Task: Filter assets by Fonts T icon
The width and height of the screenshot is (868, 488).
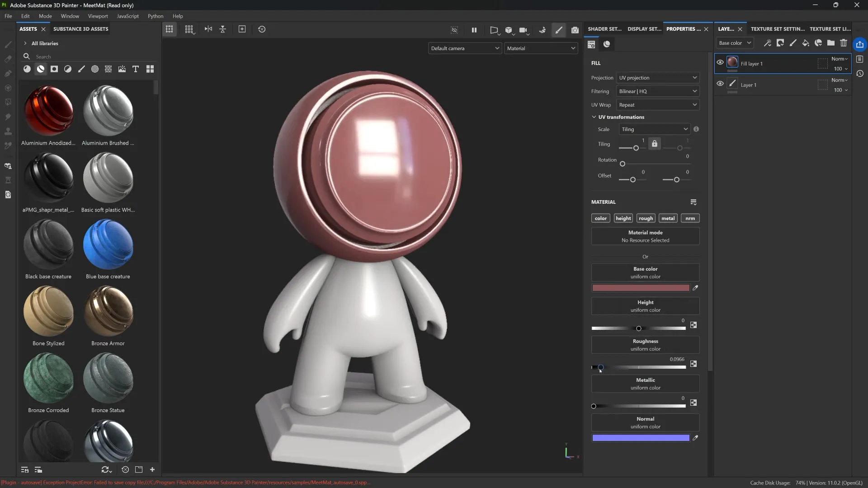Action: 136,69
